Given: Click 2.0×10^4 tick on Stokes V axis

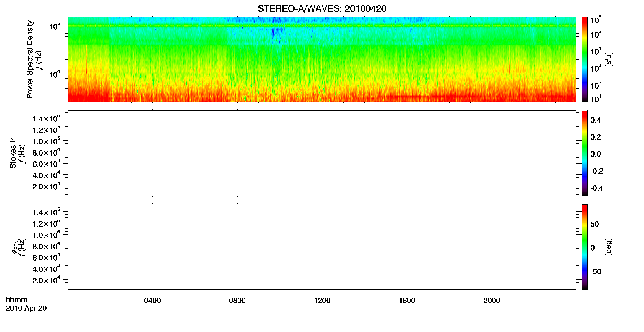Looking at the screenshot, I should [x=46, y=186].
